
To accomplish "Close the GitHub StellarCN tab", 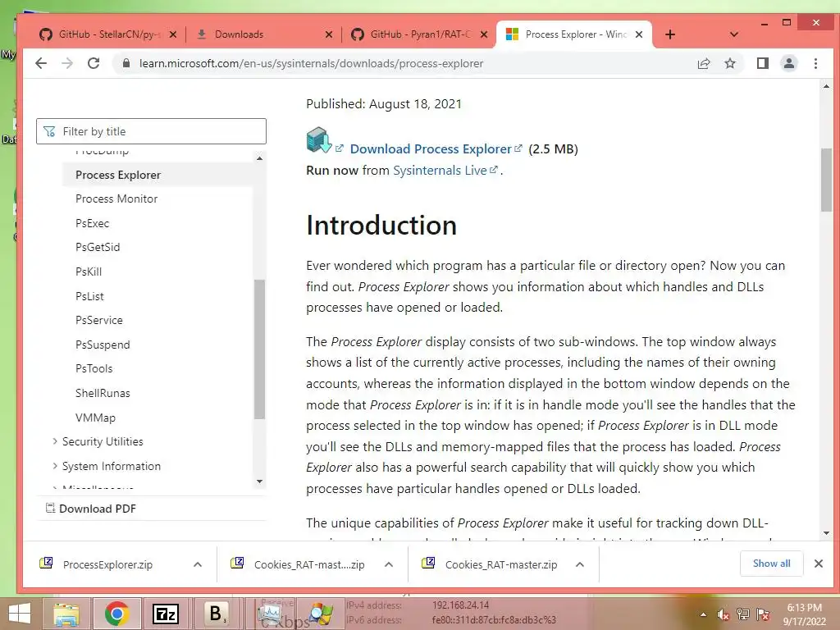I will coord(172,34).
